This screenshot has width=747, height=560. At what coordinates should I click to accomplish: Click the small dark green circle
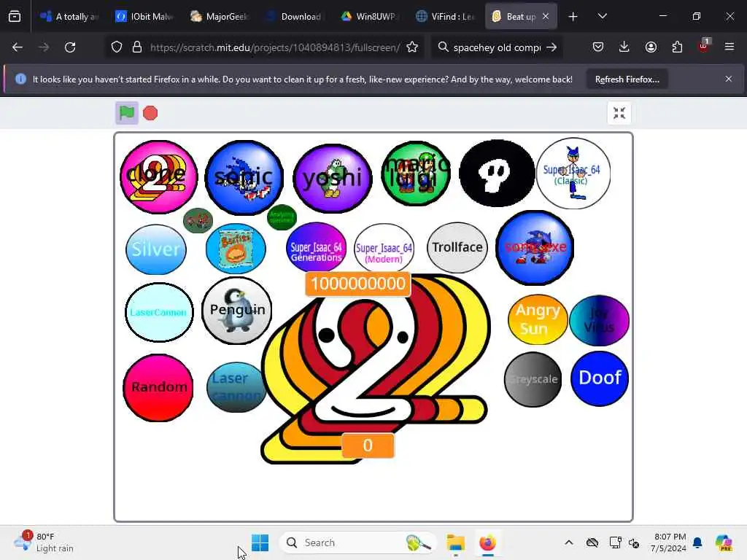(x=282, y=217)
